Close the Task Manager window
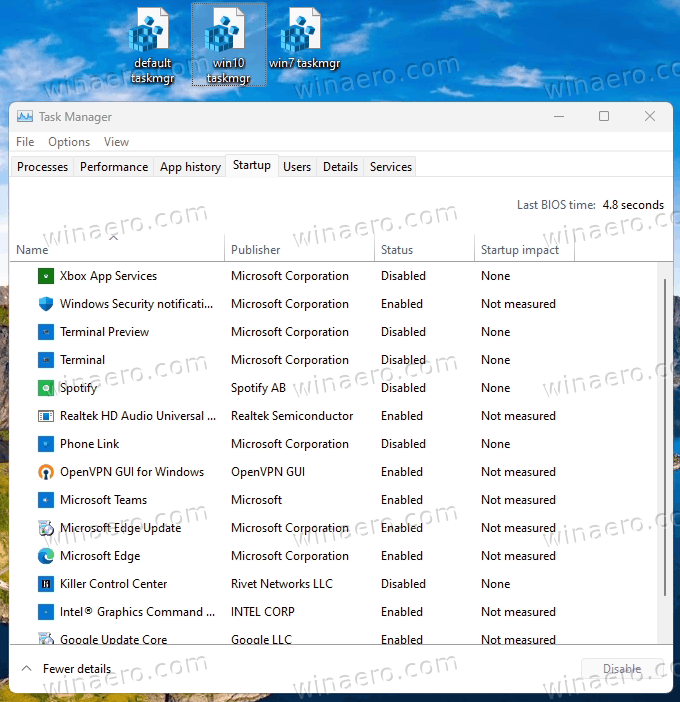 650,116
